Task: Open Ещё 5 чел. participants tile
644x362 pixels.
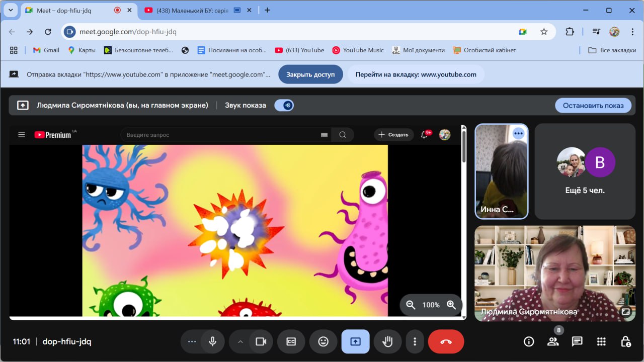Action: coord(585,171)
